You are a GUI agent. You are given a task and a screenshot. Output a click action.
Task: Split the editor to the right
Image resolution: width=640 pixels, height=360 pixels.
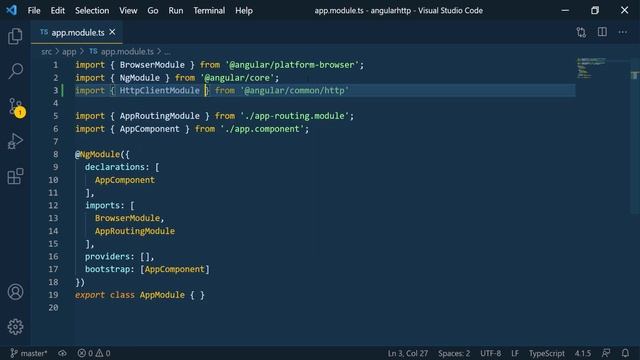point(602,32)
